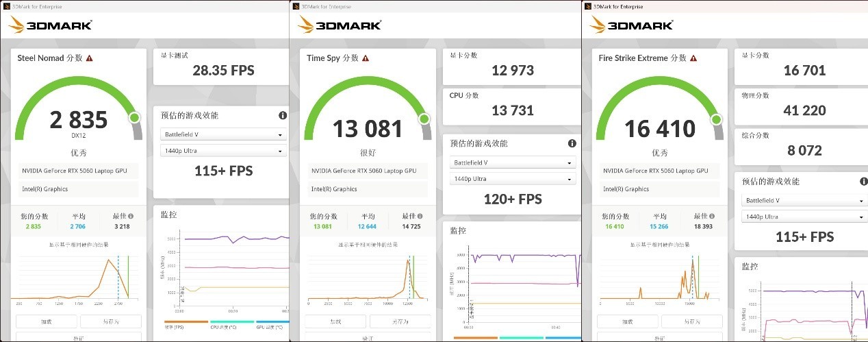Click the 综合分数 value 8 072

click(x=804, y=150)
